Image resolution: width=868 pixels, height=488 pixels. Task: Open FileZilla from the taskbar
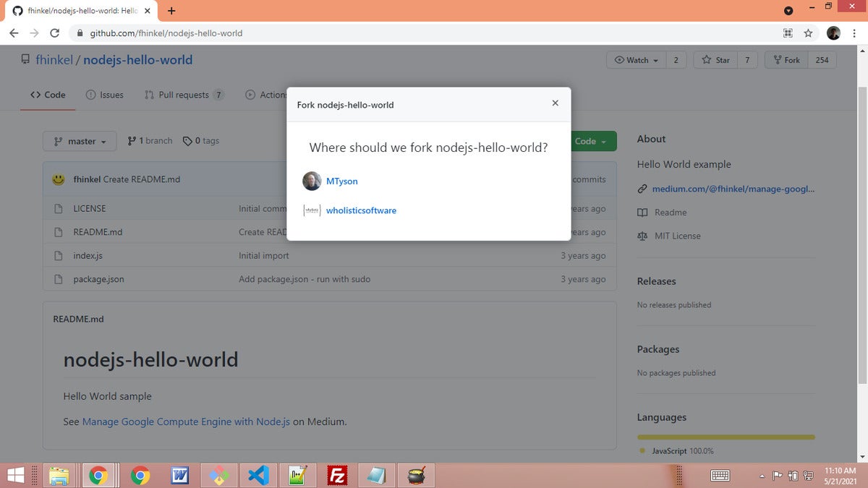pos(336,475)
